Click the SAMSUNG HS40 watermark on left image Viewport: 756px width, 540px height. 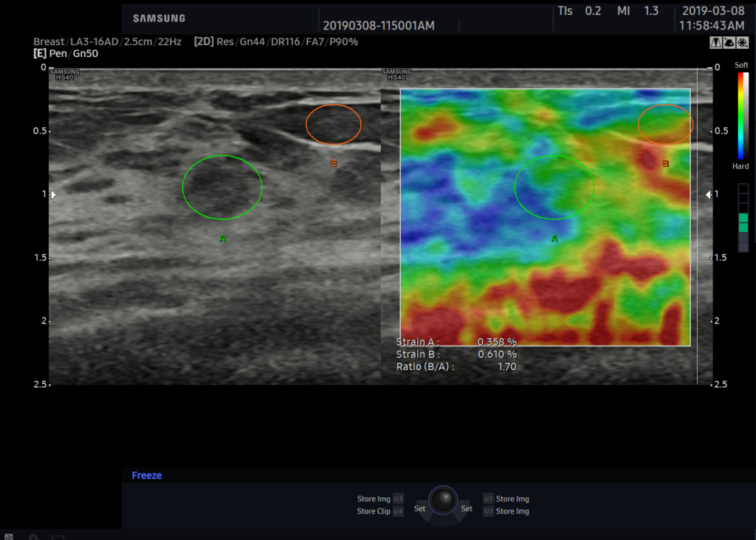(65, 75)
